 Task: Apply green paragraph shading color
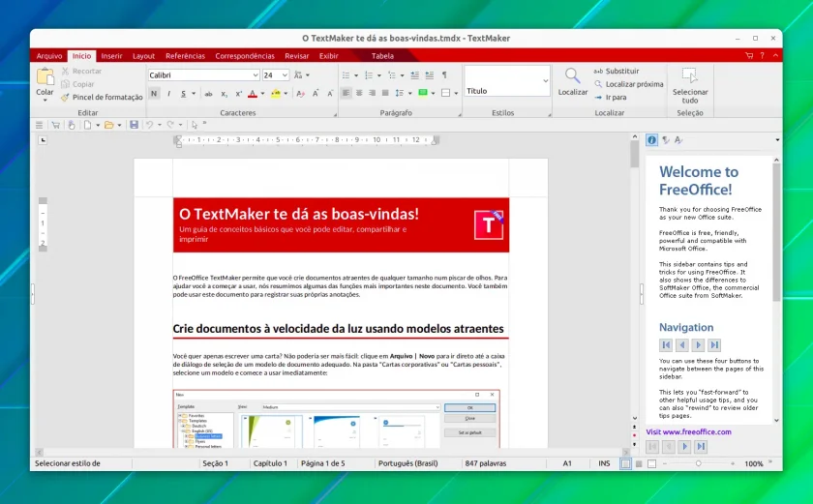pos(423,93)
